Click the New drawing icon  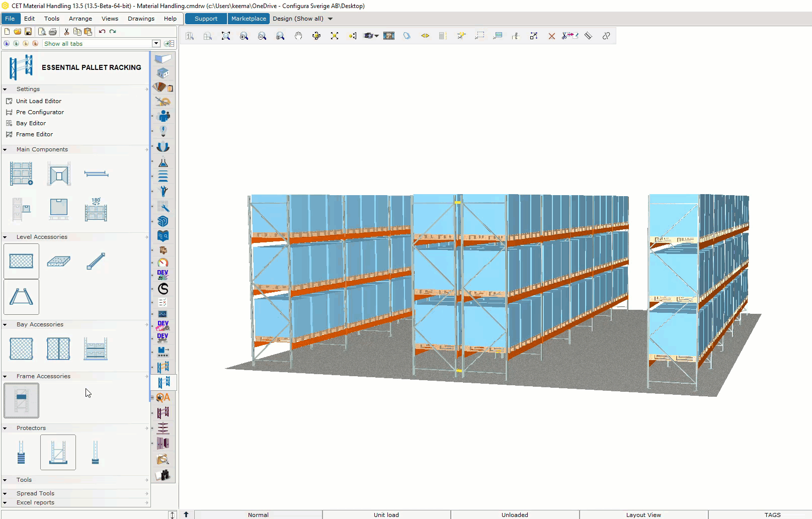pos(7,31)
